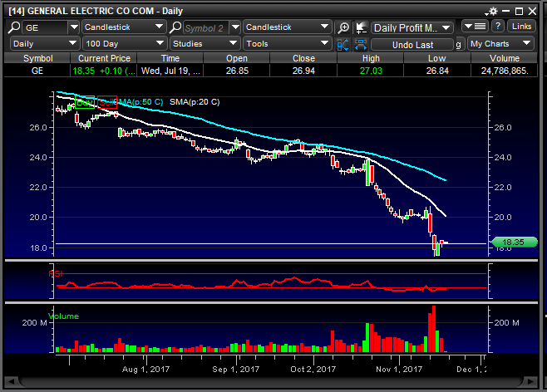The width and height of the screenshot is (547, 392).
Task: Open the Studies dropdown menu
Action: 205,44
